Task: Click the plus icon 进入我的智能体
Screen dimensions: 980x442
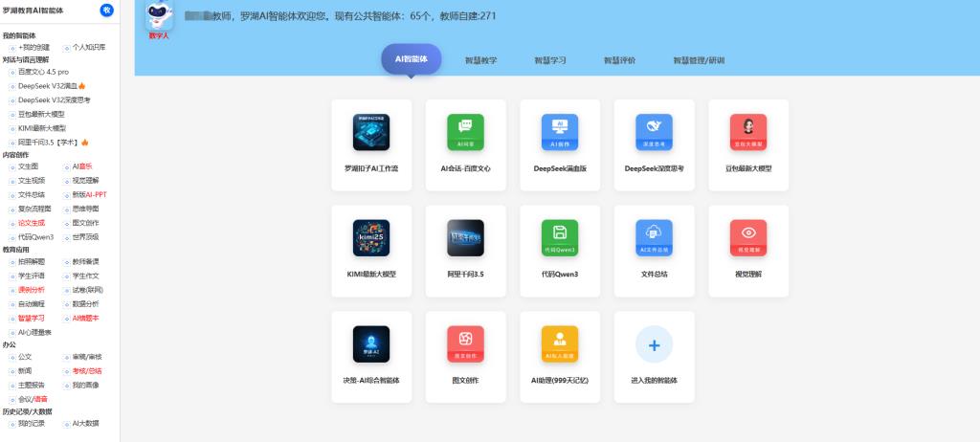Action: [655, 343]
